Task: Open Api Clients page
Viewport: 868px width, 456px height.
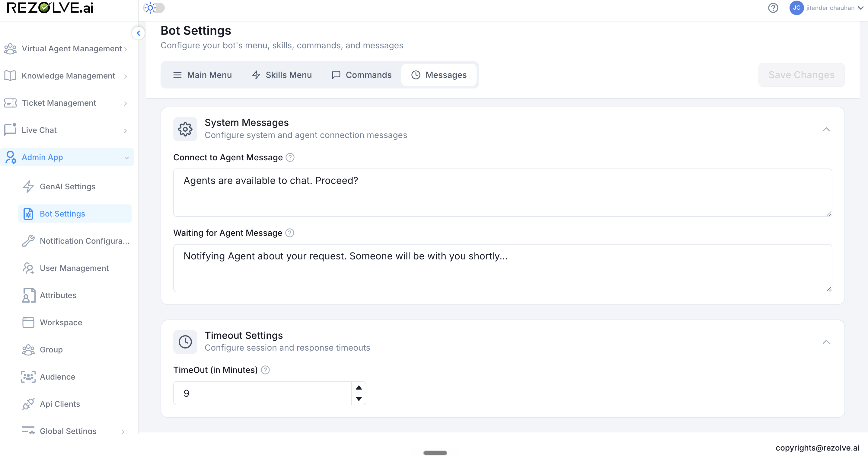Action: coord(60,404)
